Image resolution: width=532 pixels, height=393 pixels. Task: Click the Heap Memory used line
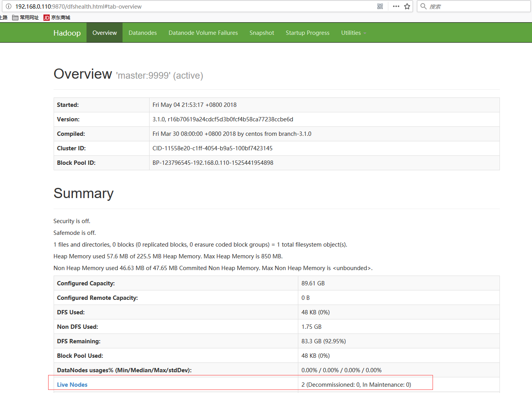(x=168, y=256)
